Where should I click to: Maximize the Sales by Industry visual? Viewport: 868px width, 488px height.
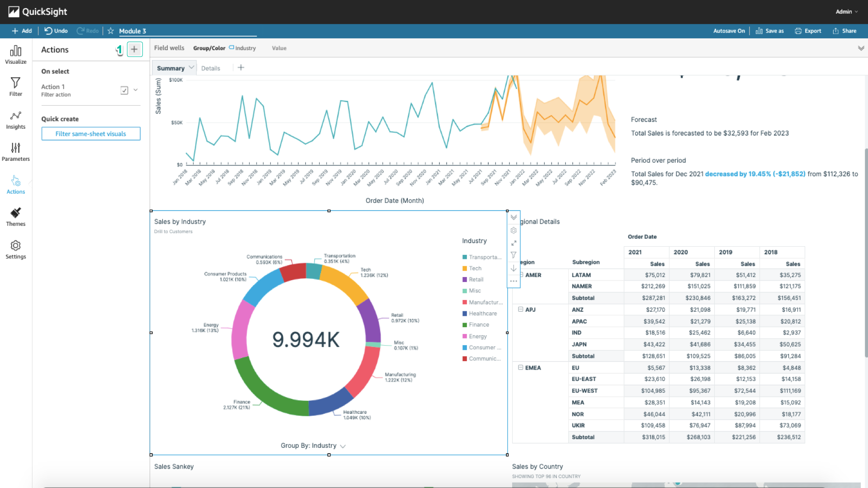[514, 243]
